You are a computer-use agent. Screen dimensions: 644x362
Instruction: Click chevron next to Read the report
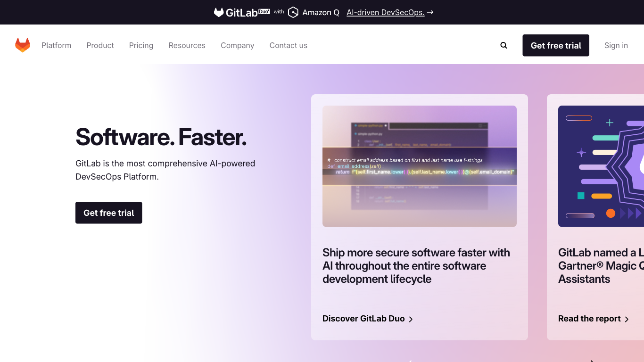coord(627,319)
